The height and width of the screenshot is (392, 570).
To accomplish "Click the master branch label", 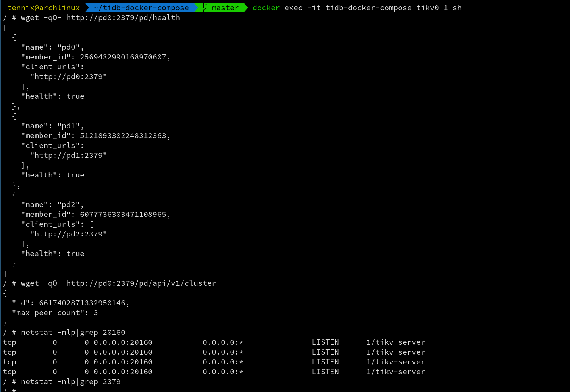I will (x=225, y=8).
